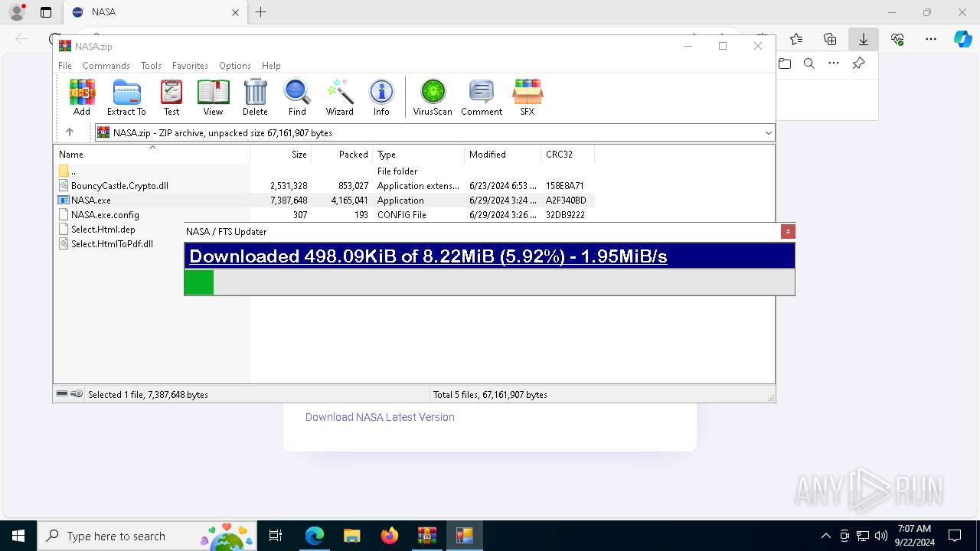Click the disk icon in WinRAR status bar

point(62,394)
